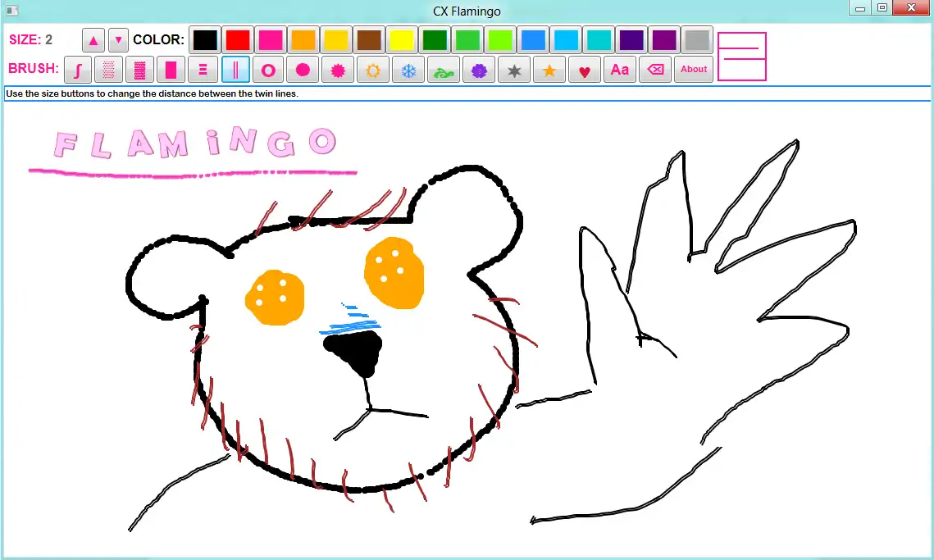
Task: Pick the indigo color swatch
Action: pos(631,40)
